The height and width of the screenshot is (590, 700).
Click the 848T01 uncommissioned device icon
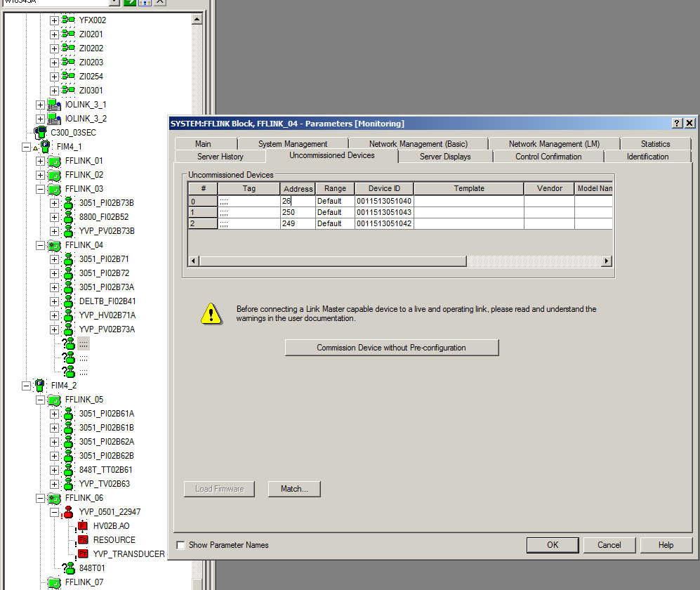click(68, 568)
